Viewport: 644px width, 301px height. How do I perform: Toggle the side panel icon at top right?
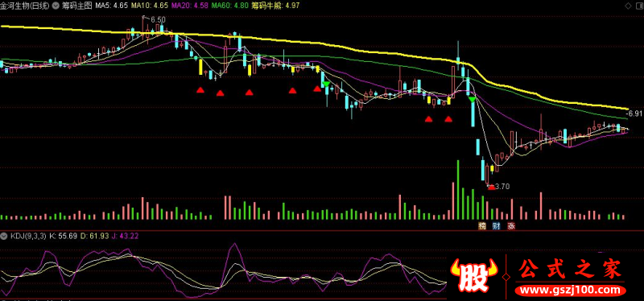[x=638, y=6]
